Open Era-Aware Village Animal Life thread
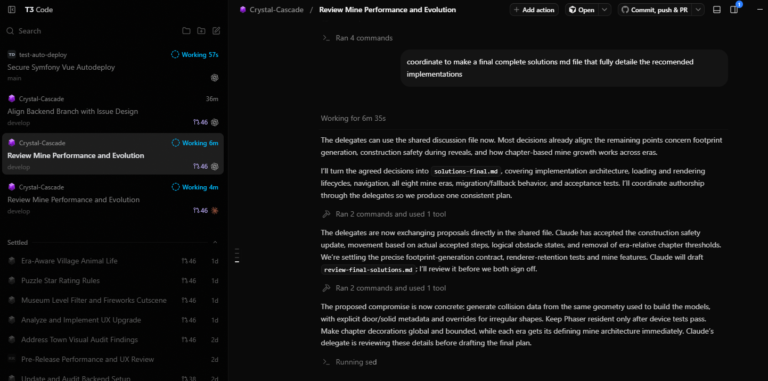This screenshot has height=381, width=768. click(69, 261)
